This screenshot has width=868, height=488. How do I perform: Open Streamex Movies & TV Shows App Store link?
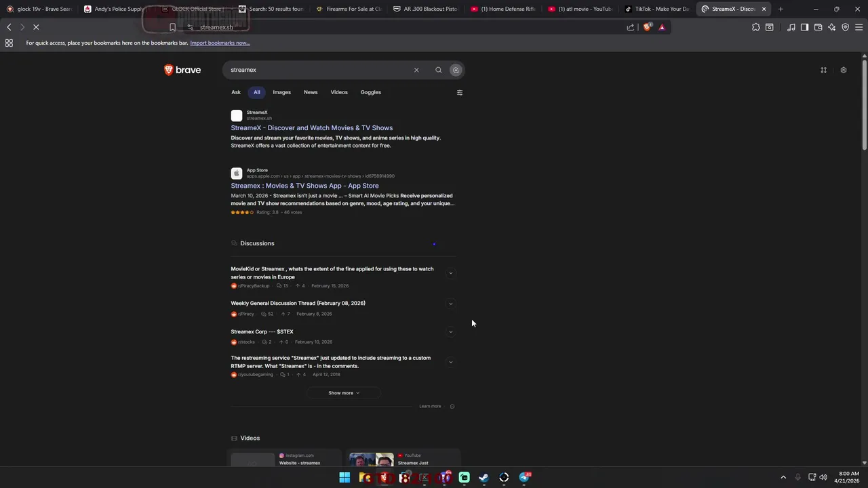[304, 186]
